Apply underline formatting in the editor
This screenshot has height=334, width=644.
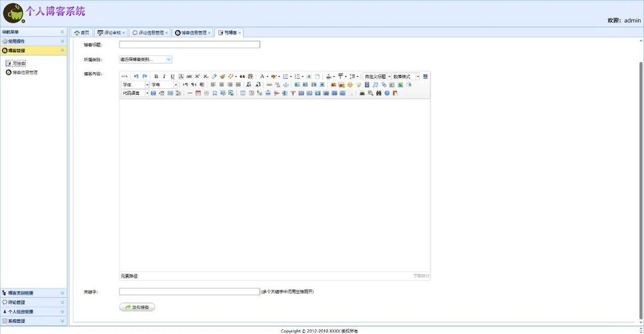(x=172, y=77)
